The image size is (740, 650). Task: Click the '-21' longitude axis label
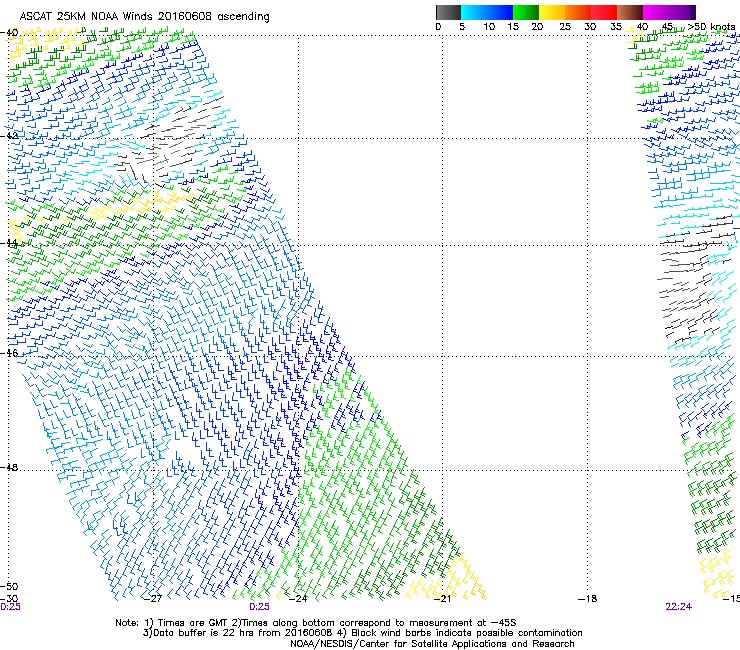[x=442, y=599]
